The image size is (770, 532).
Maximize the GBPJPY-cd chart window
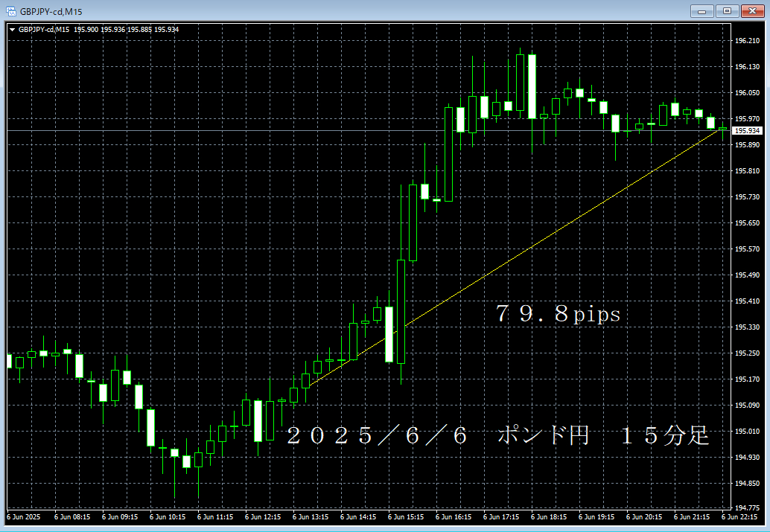(x=727, y=11)
